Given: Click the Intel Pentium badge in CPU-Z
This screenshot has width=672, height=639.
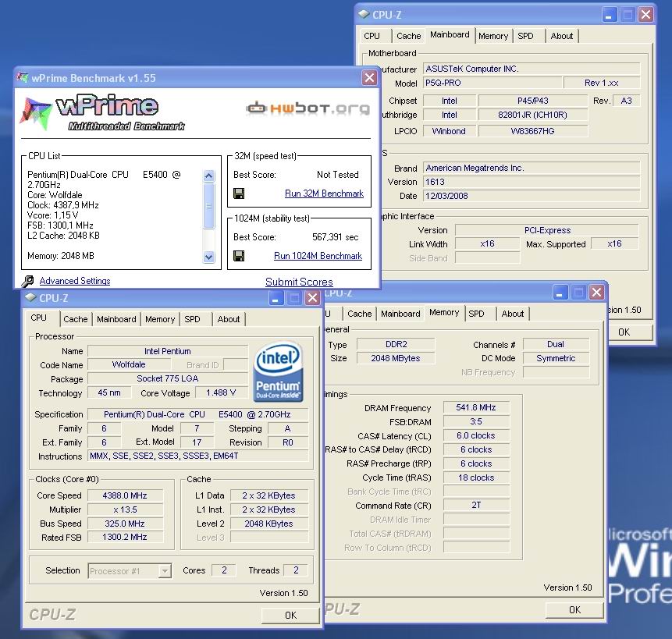Looking at the screenshot, I should point(278,371).
